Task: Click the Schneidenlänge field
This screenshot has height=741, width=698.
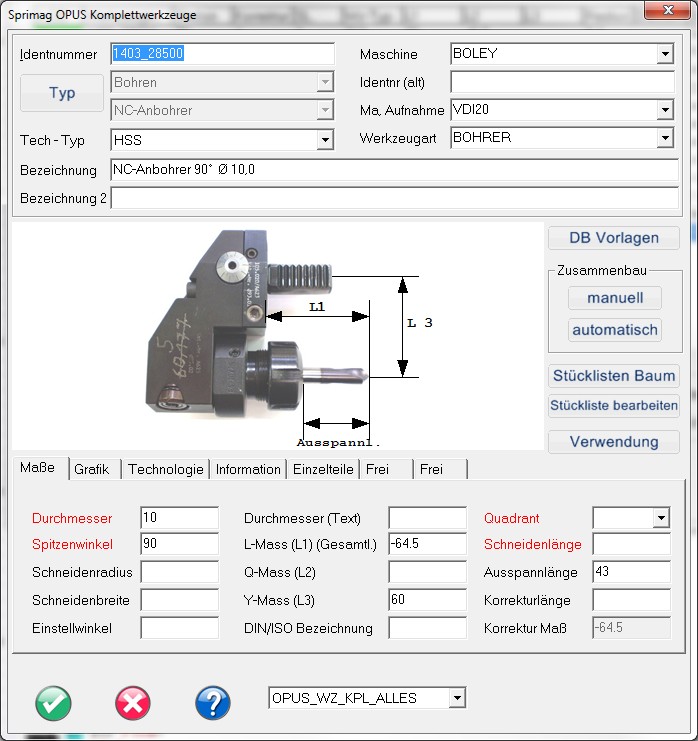Action: (x=631, y=544)
